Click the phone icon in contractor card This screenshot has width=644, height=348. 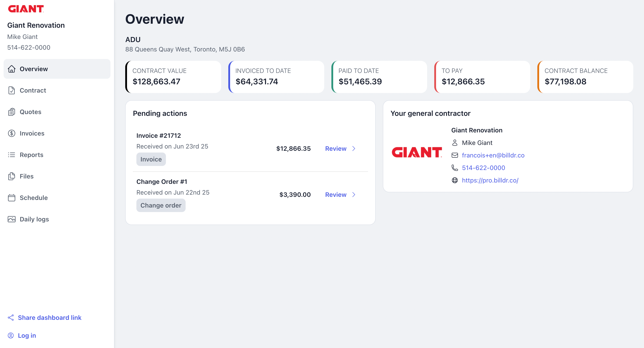pyautogui.click(x=455, y=168)
